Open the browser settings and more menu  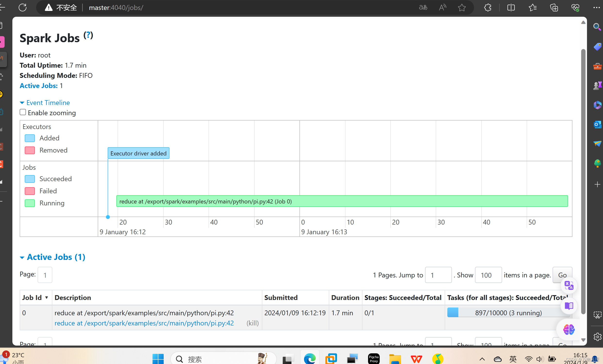coord(597,7)
